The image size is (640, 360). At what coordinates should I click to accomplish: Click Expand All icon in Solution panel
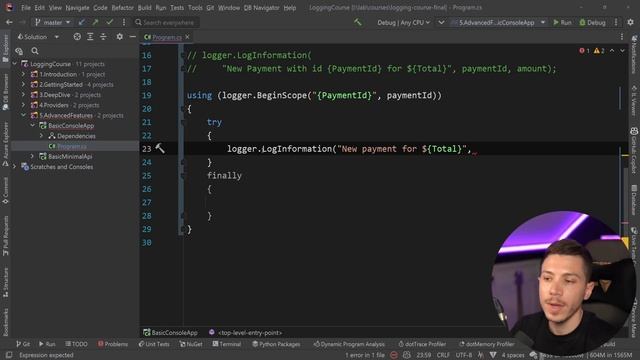(x=90, y=37)
